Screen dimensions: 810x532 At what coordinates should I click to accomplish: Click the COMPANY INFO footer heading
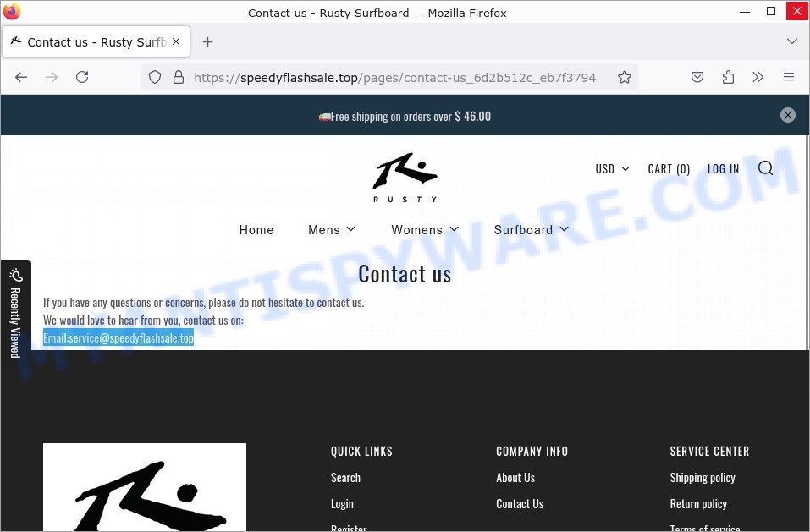pyautogui.click(x=532, y=452)
